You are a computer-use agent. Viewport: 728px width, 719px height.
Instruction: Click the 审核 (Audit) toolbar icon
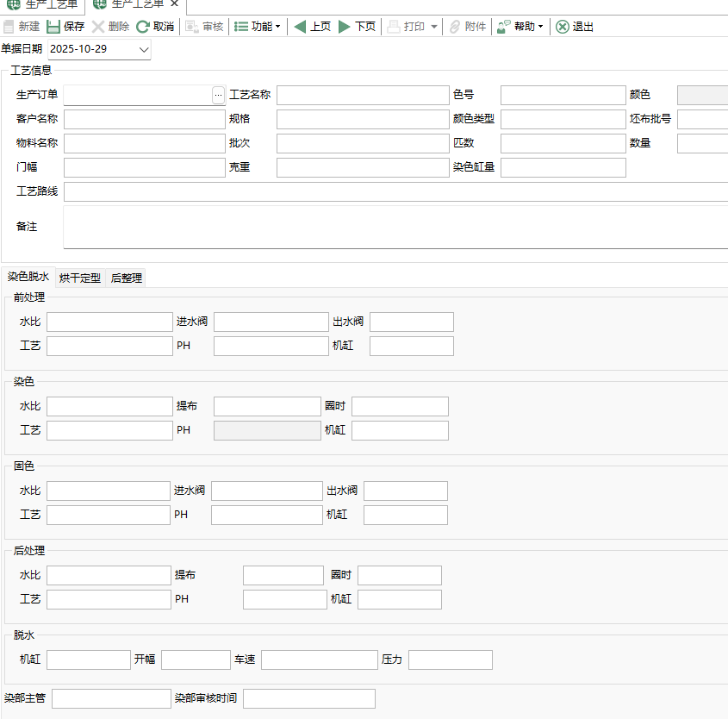[192, 27]
